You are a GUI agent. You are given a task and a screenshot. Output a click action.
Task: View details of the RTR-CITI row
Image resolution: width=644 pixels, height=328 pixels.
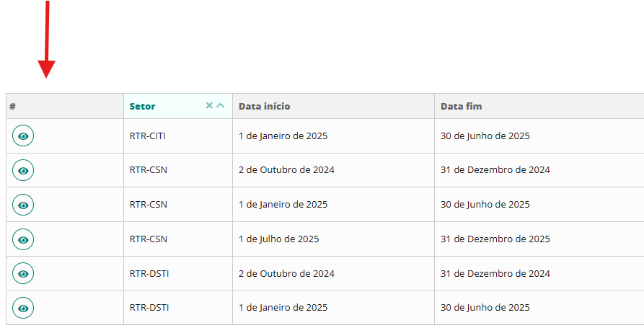click(23, 136)
